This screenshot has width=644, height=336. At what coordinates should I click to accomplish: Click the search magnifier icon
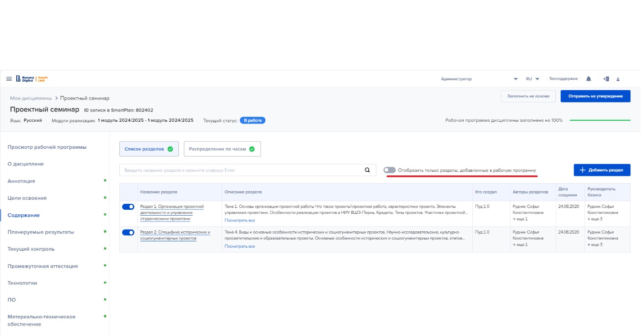pyautogui.click(x=367, y=170)
